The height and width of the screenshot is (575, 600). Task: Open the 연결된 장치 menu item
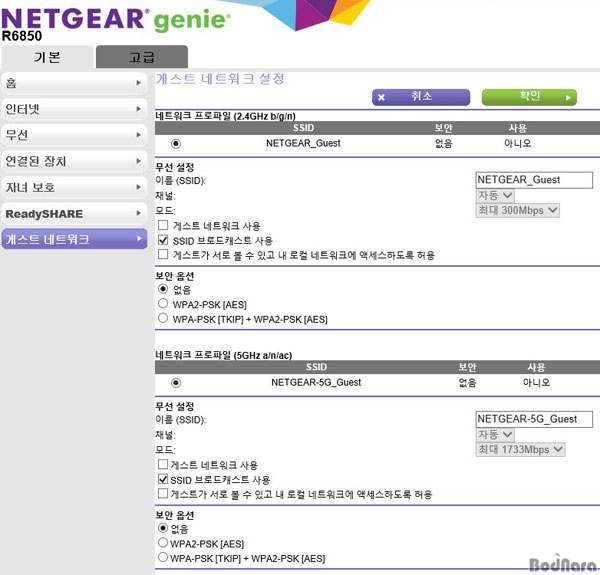[74, 161]
